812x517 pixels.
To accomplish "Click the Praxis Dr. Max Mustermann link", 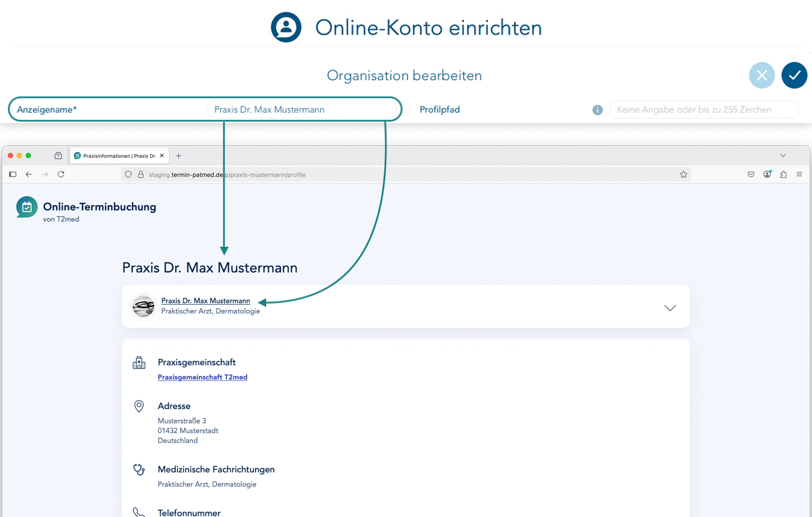I will click(x=205, y=301).
